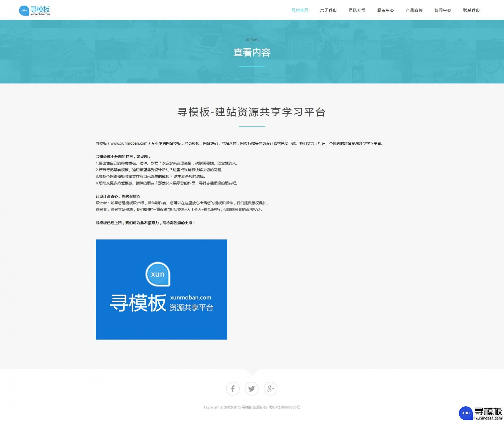Go to 网站首页 menu item

click(300, 10)
